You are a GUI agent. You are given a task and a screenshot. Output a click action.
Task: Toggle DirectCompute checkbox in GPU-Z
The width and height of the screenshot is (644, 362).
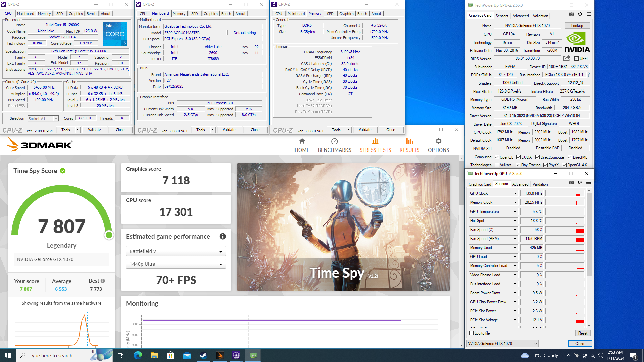coord(537,157)
